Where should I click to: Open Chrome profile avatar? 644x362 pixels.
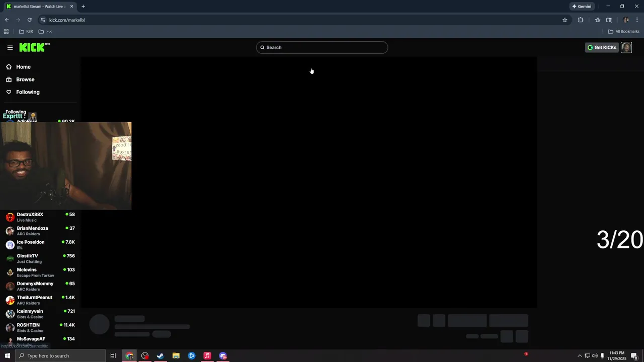[626, 20]
